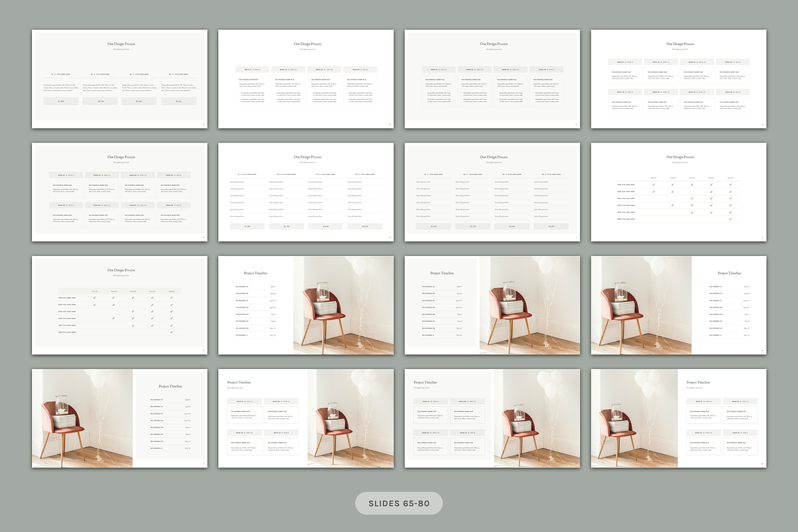Click the "SLIDES 65-80" pill label
Image resolution: width=798 pixels, height=532 pixels.
click(x=399, y=503)
